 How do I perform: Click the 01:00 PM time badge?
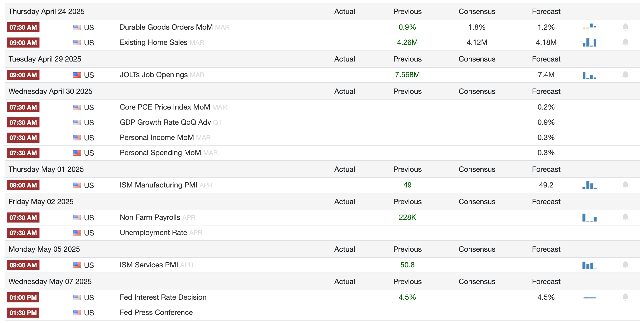tap(23, 298)
